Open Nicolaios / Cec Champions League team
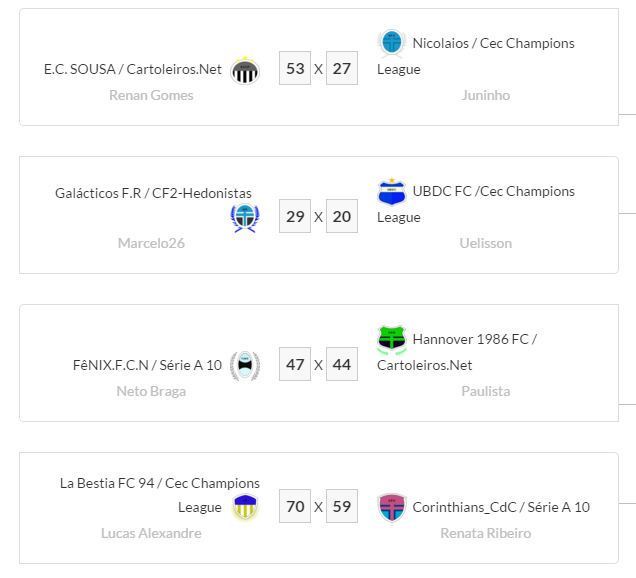Viewport: 636px width, 578px height. [493, 43]
